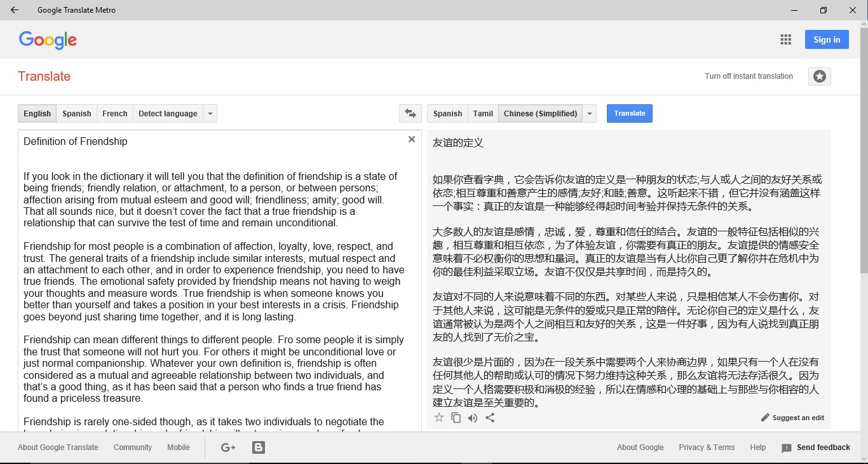Select Spanish as target language
868x464 pixels.
tap(447, 114)
